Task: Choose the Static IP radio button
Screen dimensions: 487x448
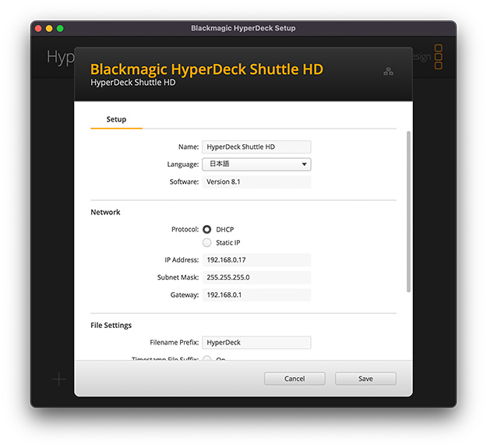Action: (207, 243)
